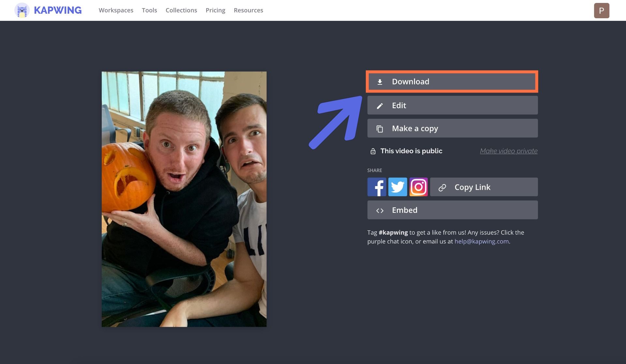Viewport: 626px width, 364px height.
Task: Click the copy icon beside Make a copy
Action: tap(380, 129)
